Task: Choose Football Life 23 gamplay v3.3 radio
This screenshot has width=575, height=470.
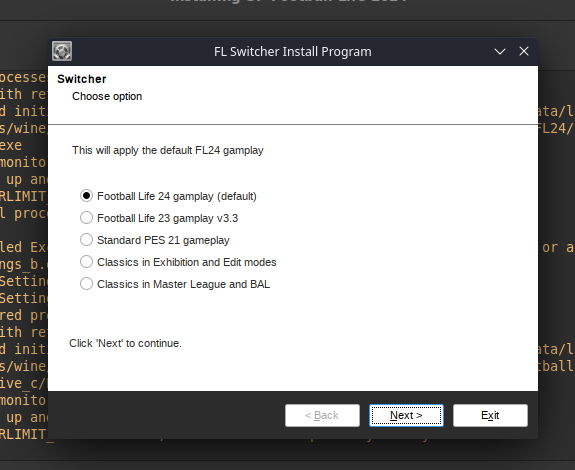Action: (86, 218)
